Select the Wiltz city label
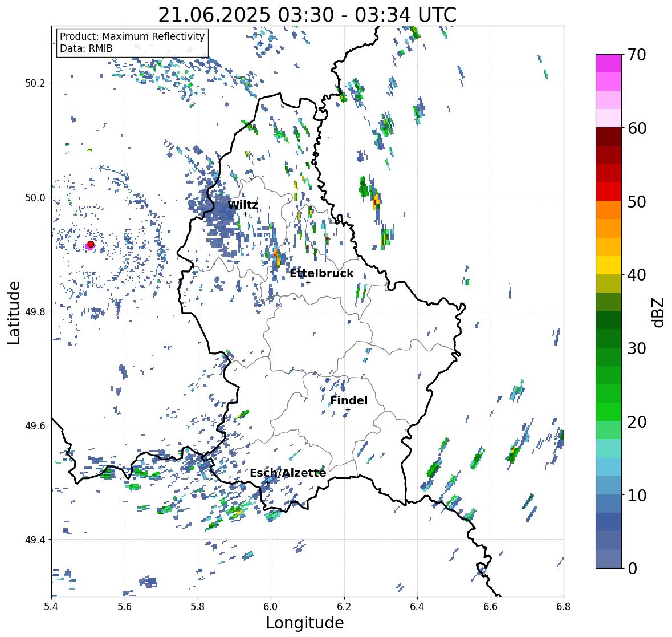Screen dimensions: 672x637 coord(243,205)
